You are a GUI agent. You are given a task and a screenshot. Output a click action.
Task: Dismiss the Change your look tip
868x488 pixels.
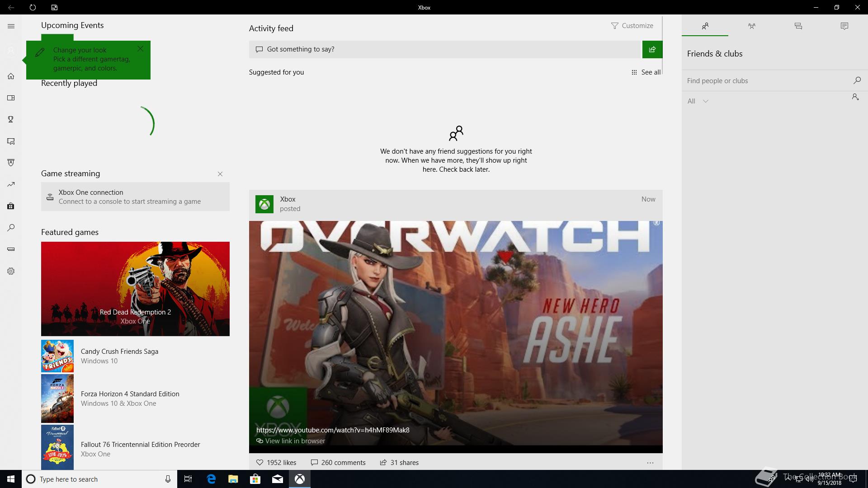point(141,48)
